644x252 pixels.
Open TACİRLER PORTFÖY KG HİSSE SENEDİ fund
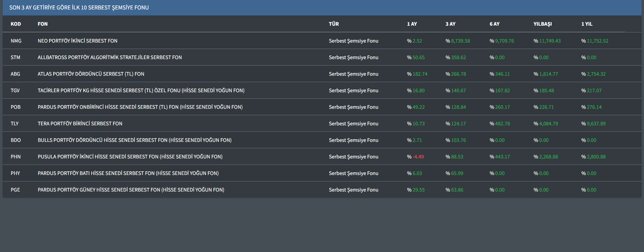coord(141,91)
